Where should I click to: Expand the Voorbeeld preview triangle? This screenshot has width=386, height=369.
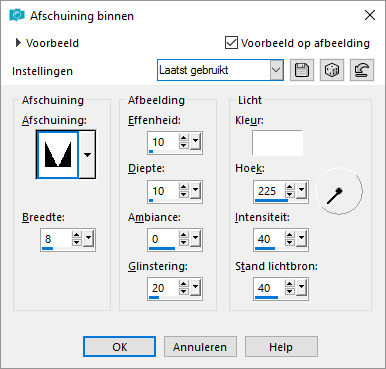tap(18, 43)
